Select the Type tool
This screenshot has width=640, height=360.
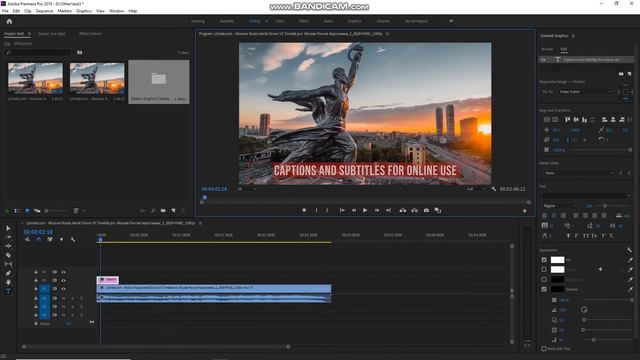[x=8, y=291]
